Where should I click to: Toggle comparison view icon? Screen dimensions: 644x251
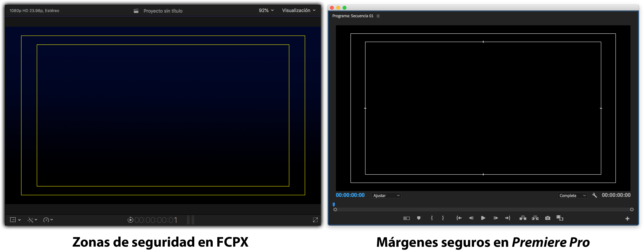[560, 218]
